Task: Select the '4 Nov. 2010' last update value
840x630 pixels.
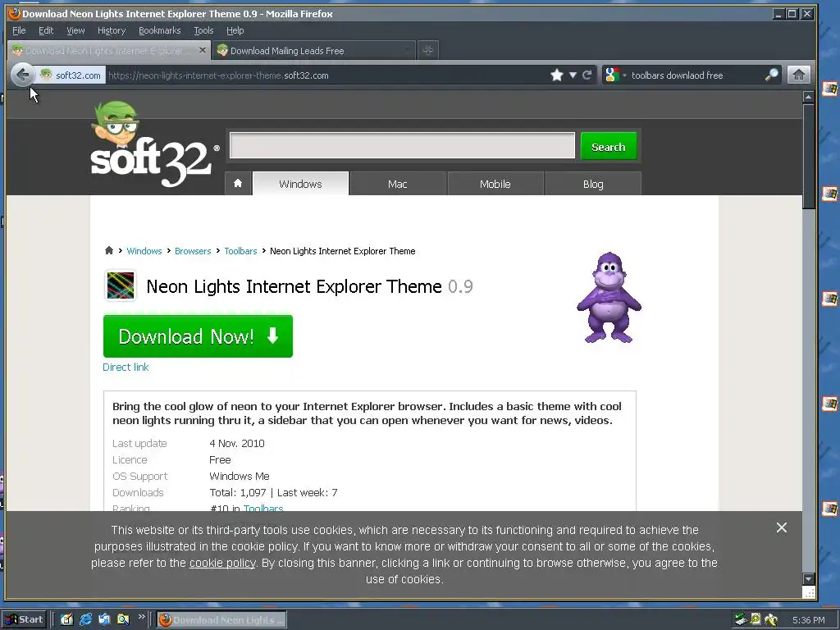Action: [237, 443]
